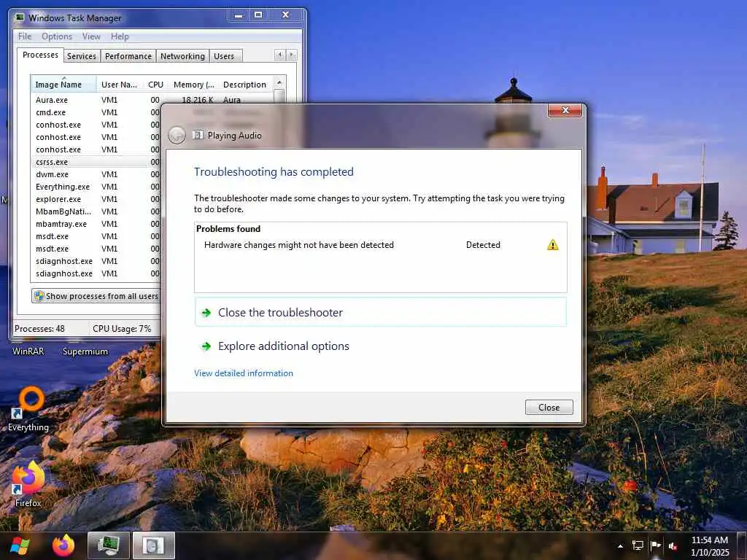
Task: Click the Playing Audio title icon
Action: click(198, 135)
